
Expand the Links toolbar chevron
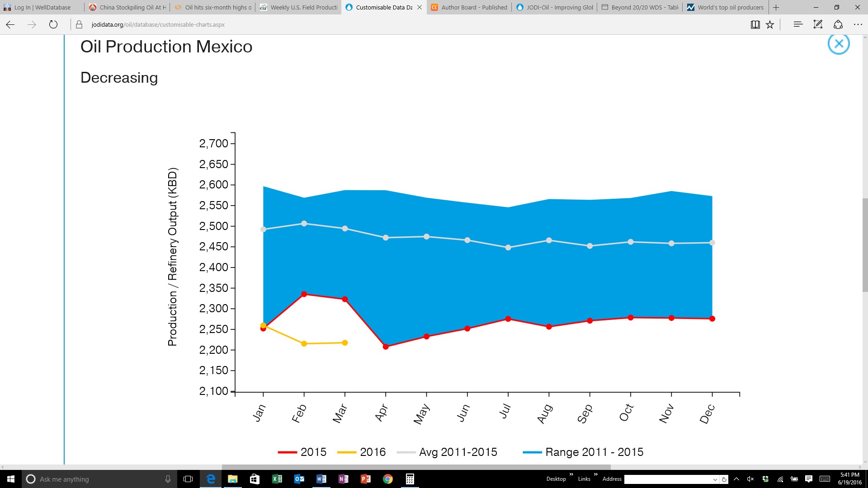[x=595, y=474]
